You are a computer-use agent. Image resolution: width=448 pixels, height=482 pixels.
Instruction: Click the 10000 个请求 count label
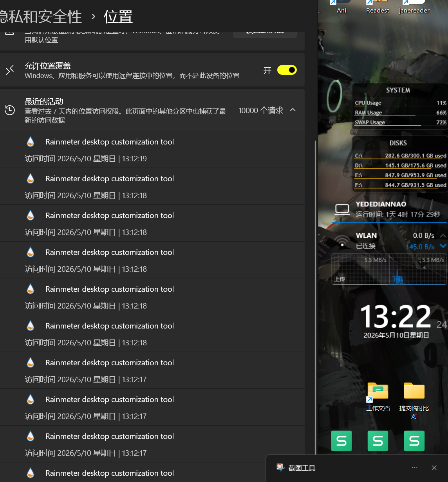(261, 110)
